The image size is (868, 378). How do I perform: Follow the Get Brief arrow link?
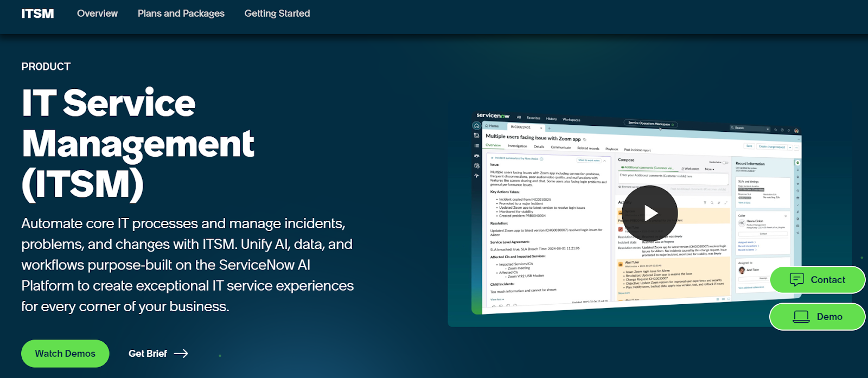158,354
